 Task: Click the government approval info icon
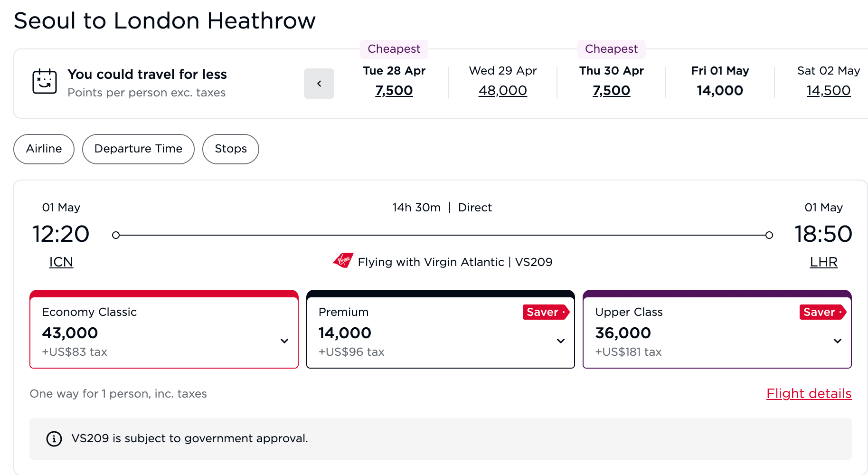[x=54, y=438]
